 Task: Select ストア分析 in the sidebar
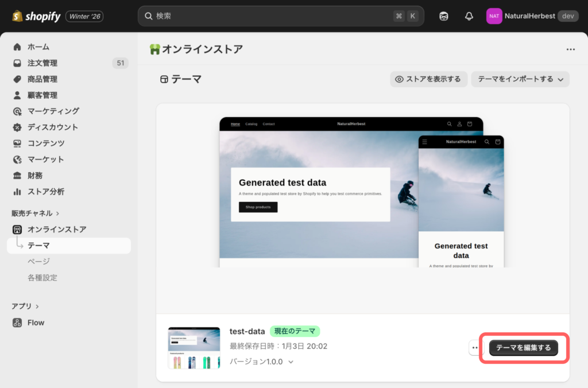[x=46, y=192]
